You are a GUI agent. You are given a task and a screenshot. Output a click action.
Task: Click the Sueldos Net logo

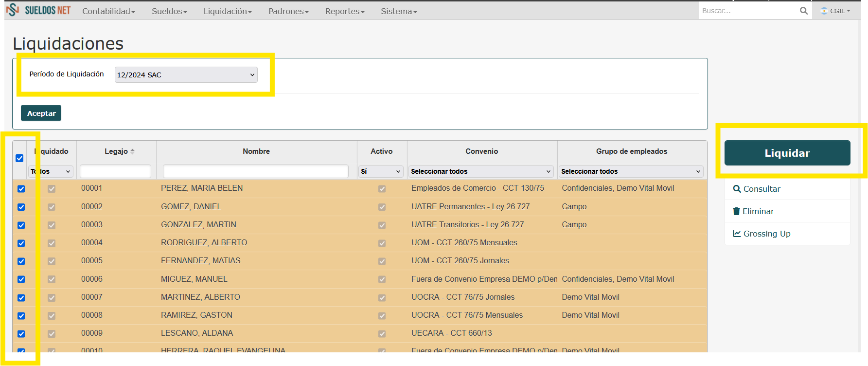coord(38,10)
